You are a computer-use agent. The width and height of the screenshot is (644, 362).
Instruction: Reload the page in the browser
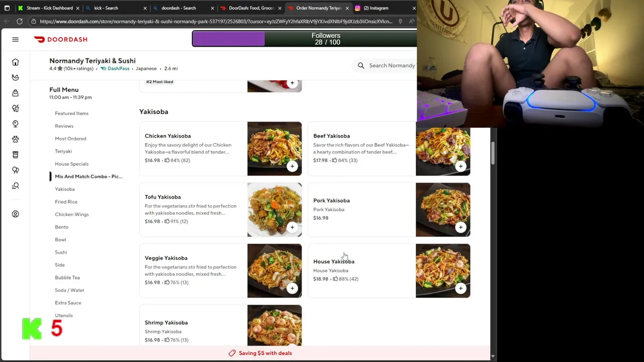point(19,21)
